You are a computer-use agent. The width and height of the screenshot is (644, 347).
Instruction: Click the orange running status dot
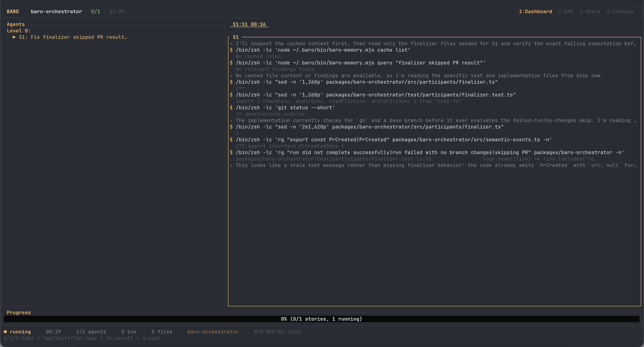click(5, 332)
